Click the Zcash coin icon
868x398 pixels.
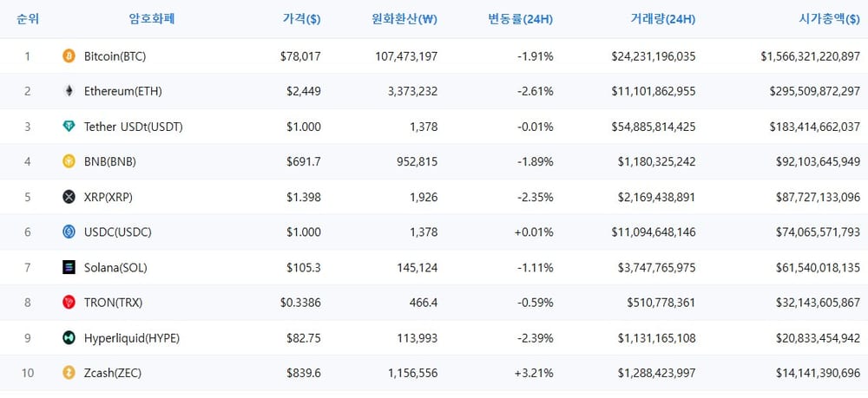[x=69, y=373]
